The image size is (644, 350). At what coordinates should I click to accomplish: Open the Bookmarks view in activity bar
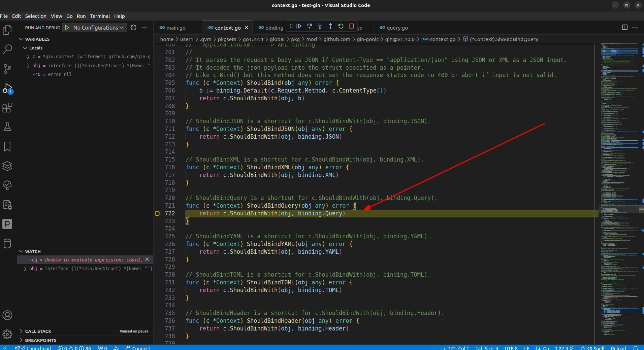coord(7,146)
